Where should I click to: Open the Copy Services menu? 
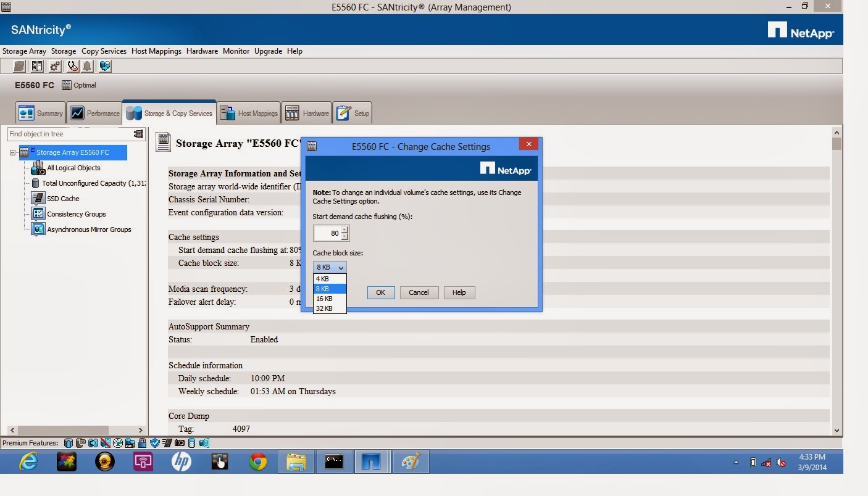click(104, 51)
